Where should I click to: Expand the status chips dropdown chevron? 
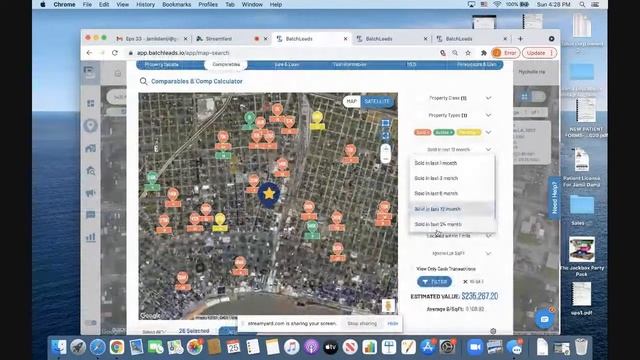[489, 132]
